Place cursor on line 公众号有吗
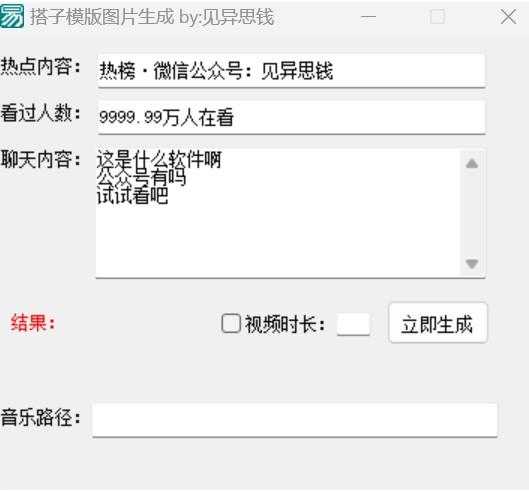 pyautogui.click(x=141, y=177)
